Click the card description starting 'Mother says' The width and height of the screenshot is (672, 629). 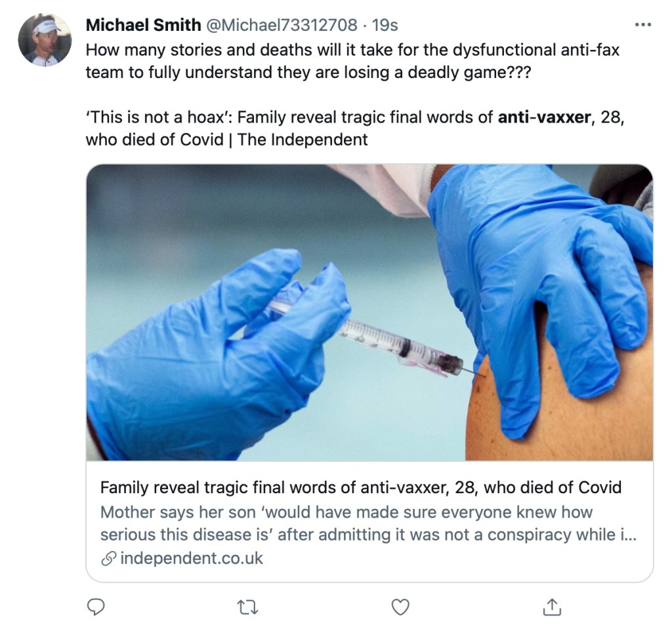tap(367, 523)
